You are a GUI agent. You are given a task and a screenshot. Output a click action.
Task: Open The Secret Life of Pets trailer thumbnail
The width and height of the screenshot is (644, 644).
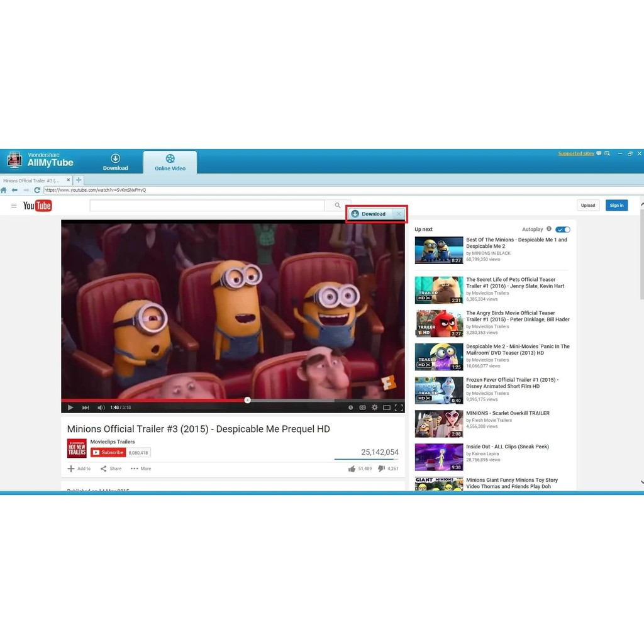pos(438,290)
